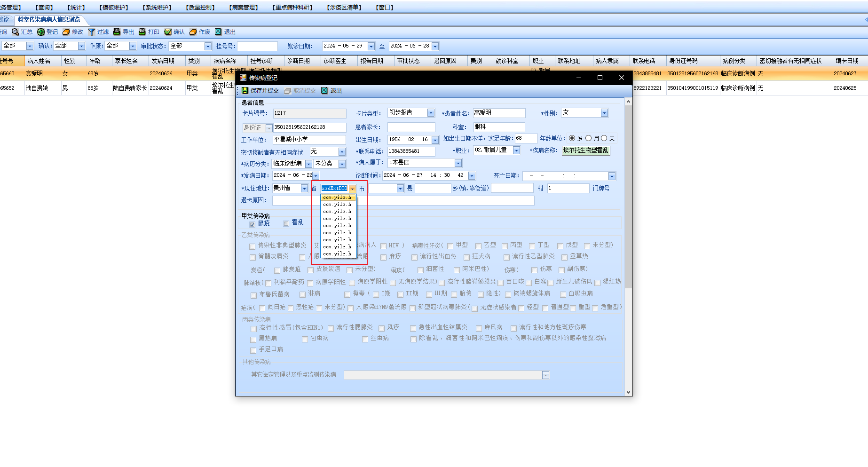Select the patient row 高爱明
The image size is (868, 467).
(434, 73)
